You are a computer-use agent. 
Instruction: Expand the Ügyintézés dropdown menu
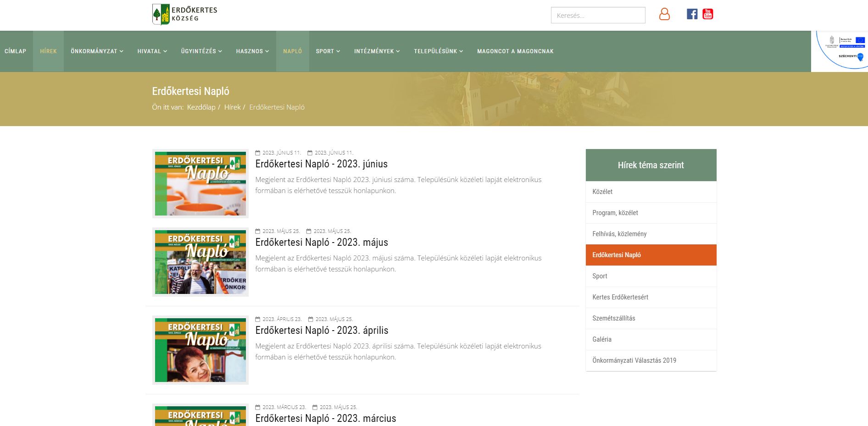click(x=201, y=51)
